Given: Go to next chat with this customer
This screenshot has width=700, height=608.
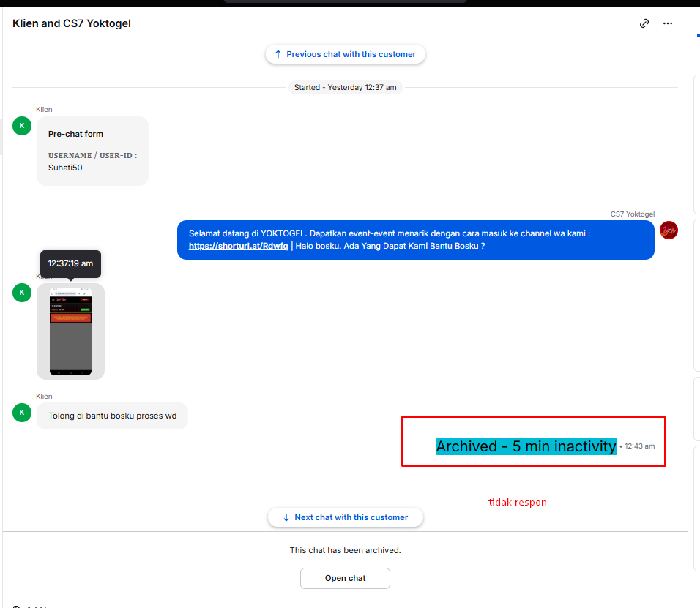Looking at the screenshot, I should pyautogui.click(x=345, y=517).
